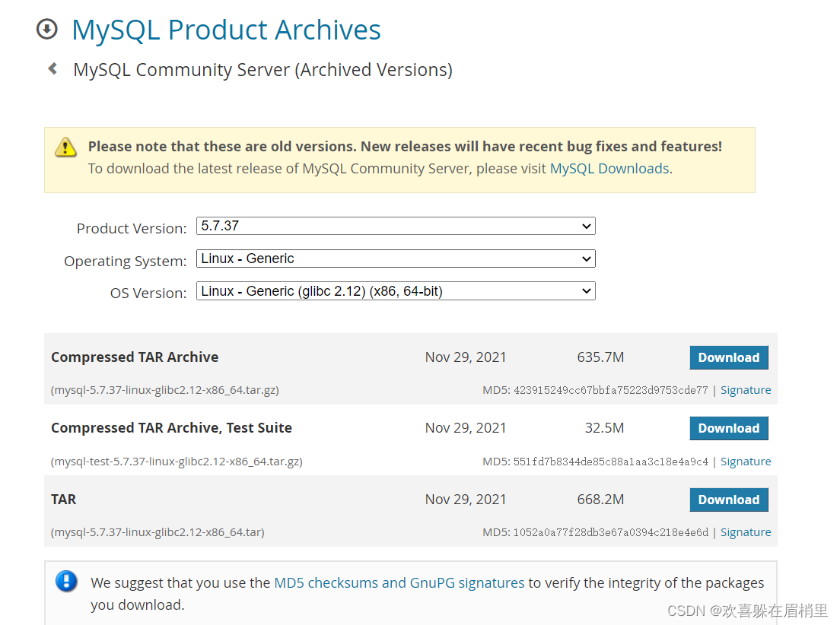
Task: Follow MD5 checksums and GnuPG signatures link
Action: (399, 583)
